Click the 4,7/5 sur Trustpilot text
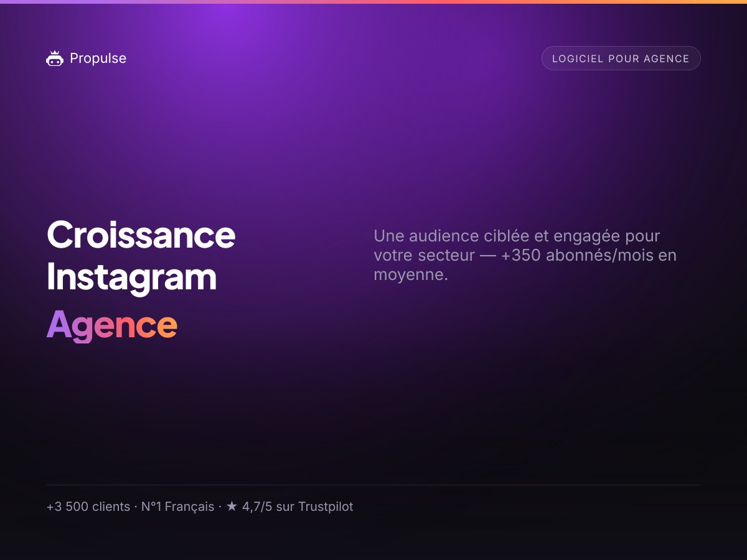 point(298,506)
